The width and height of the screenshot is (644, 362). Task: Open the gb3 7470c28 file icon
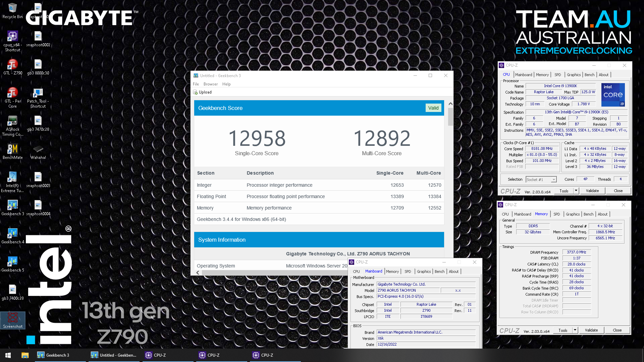(x=38, y=123)
